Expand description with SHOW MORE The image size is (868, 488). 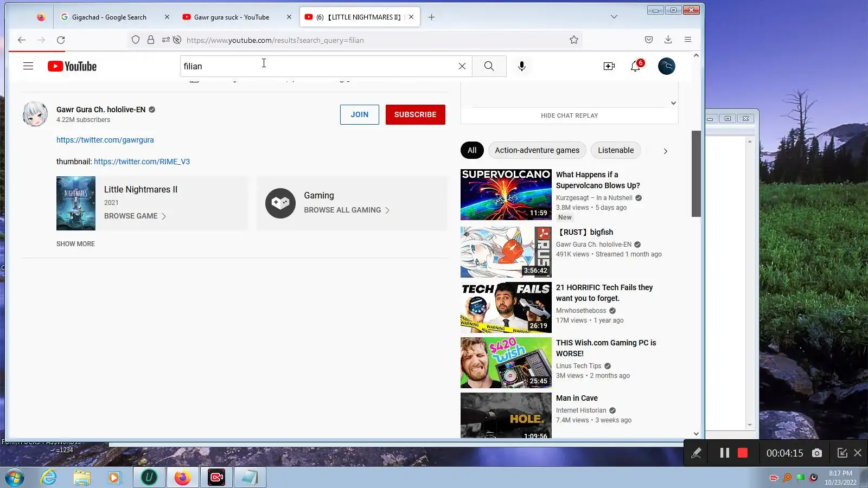pos(75,244)
